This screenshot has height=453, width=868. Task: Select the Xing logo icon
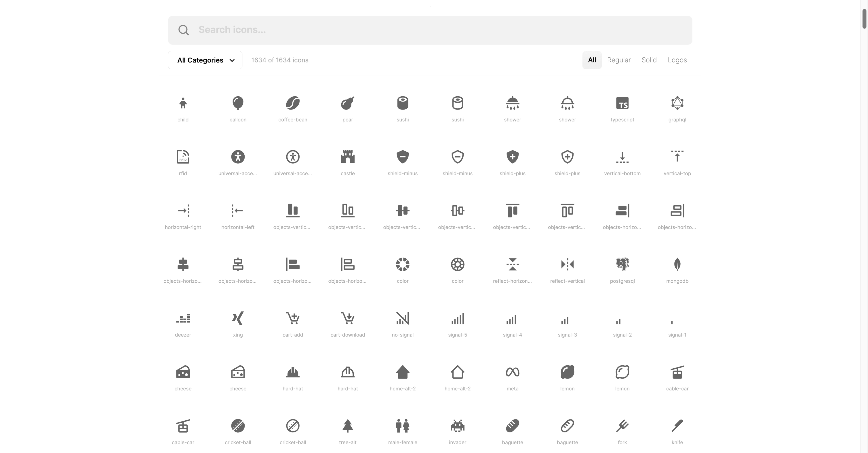point(238,318)
